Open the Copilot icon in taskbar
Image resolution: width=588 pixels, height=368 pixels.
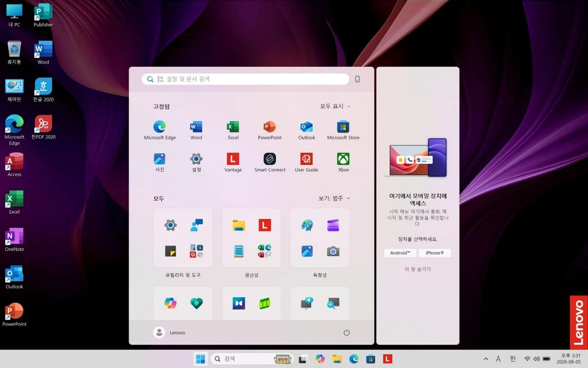320,359
